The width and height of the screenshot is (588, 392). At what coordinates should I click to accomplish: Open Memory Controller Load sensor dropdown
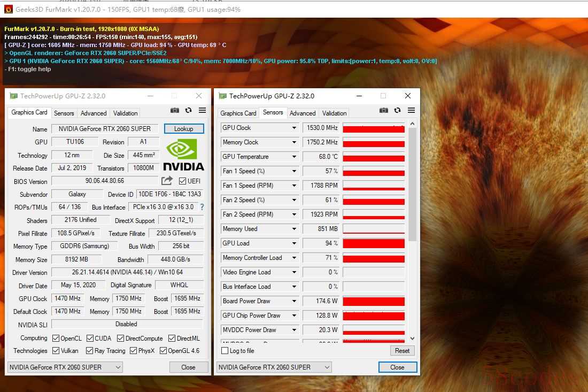(x=295, y=258)
